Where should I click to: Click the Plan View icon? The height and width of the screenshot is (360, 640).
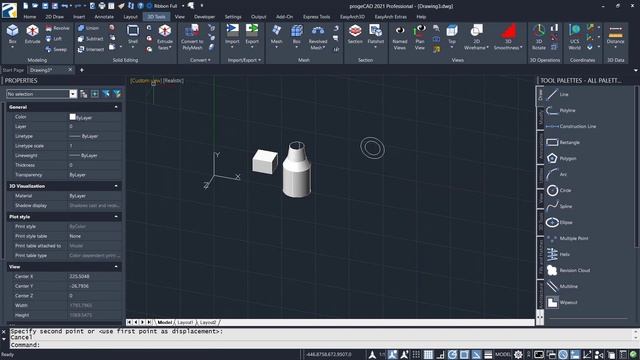point(420,37)
